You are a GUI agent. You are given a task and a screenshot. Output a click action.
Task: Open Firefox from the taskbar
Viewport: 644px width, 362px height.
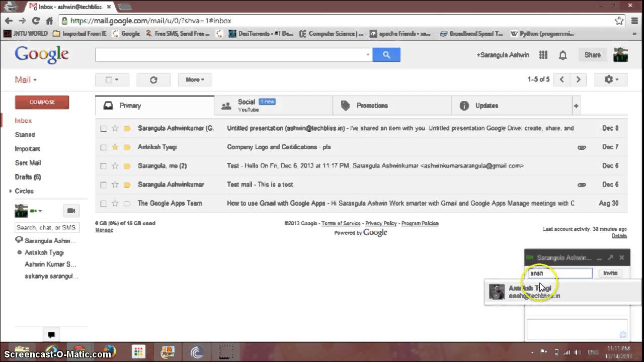109,351
